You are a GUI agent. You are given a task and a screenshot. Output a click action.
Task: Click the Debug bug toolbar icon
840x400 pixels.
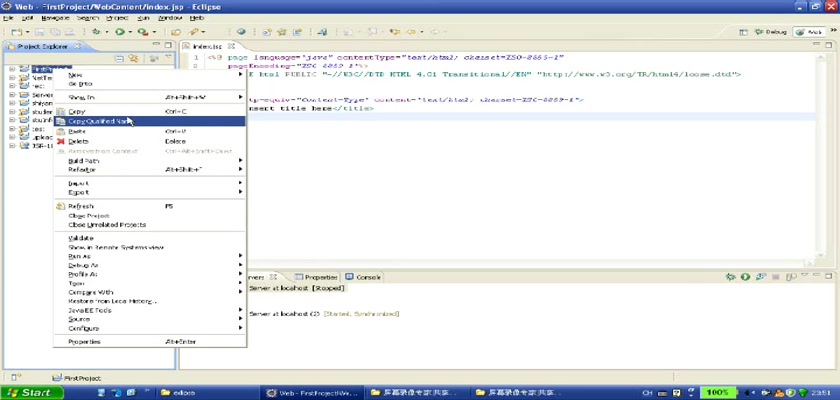click(x=97, y=32)
